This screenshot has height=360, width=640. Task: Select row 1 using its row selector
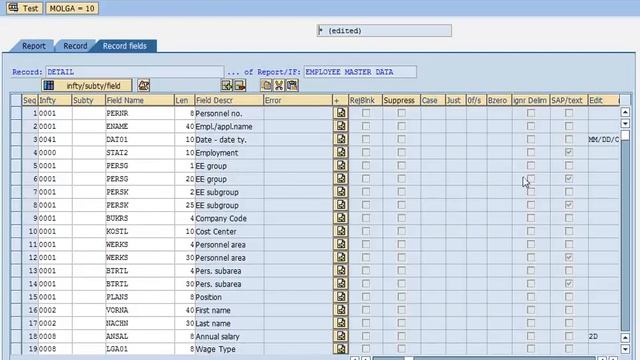[16, 113]
